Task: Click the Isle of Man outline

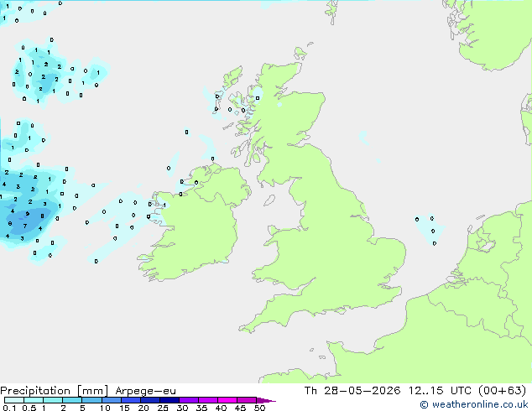Action: pos(269,200)
